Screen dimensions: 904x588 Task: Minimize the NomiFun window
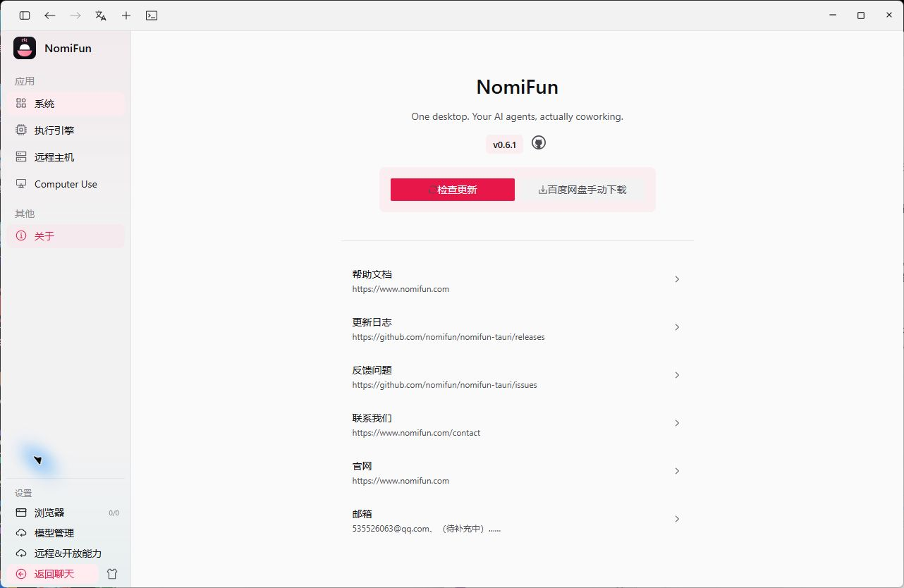(833, 16)
